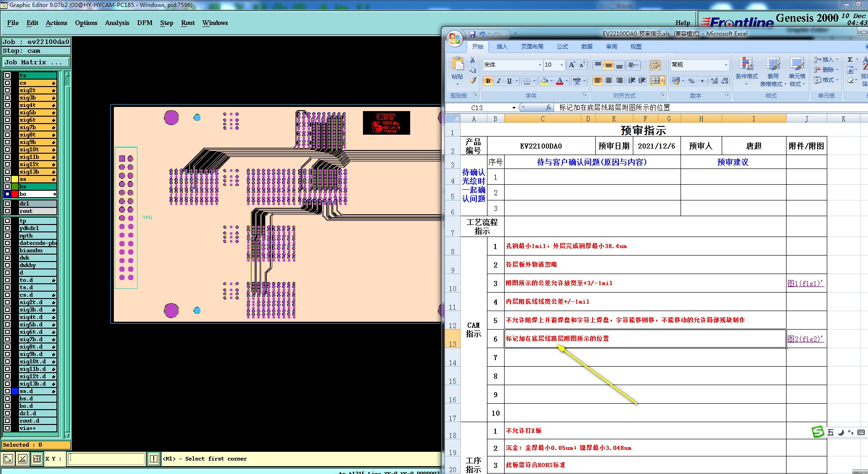Open hyperlink 图2(fig2) in column J
Viewport: 868px width, 474px height.
click(x=806, y=339)
